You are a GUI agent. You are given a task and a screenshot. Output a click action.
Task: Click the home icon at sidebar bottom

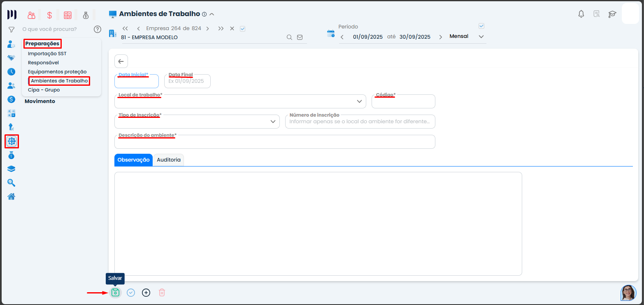click(11, 197)
